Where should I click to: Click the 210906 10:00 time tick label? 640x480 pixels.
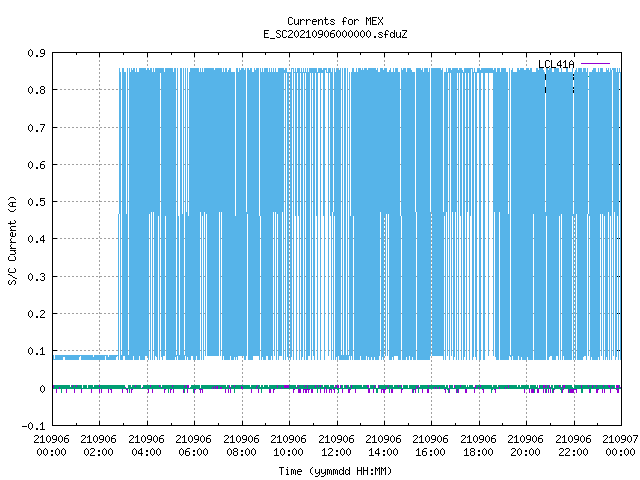pyautogui.click(x=289, y=445)
